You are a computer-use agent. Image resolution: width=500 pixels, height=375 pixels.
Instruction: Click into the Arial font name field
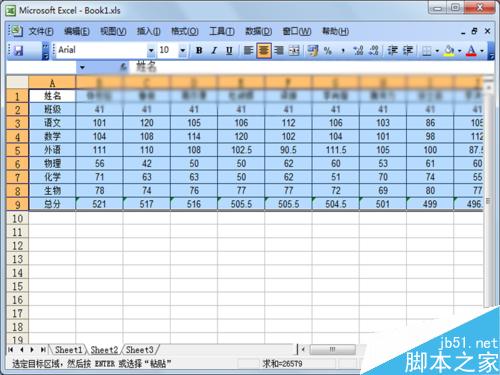pyautogui.click(x=102, y=50)
